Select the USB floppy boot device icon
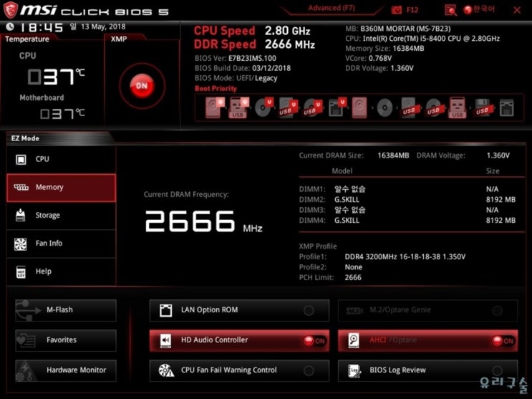Image resolution: width=532 pixels, height=399 pixels. (483, 107)
